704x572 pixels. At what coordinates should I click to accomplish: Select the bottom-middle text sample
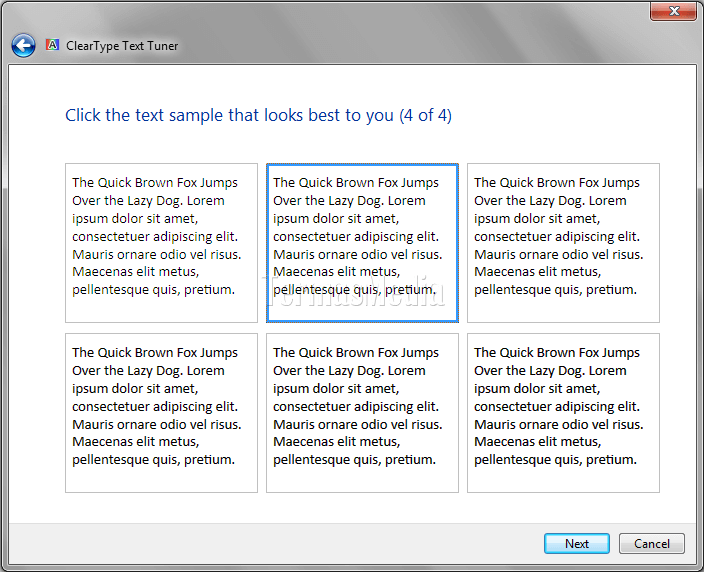pos(362,413)
